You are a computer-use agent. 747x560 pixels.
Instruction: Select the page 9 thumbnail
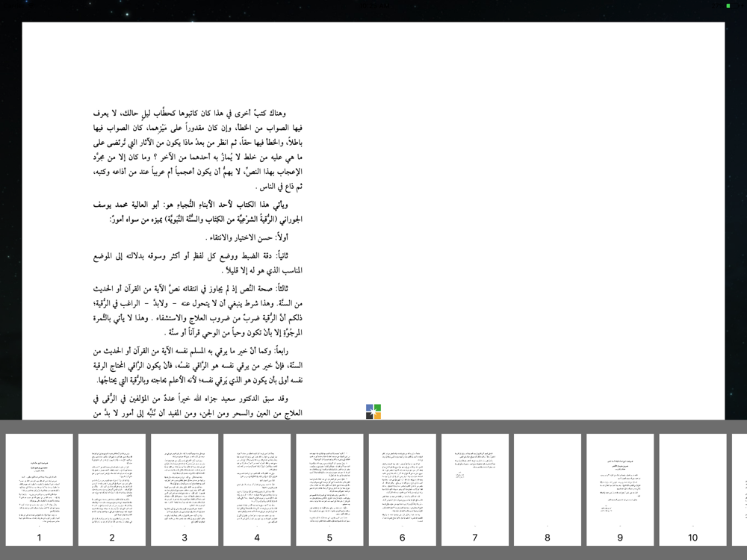coord(620,490)
